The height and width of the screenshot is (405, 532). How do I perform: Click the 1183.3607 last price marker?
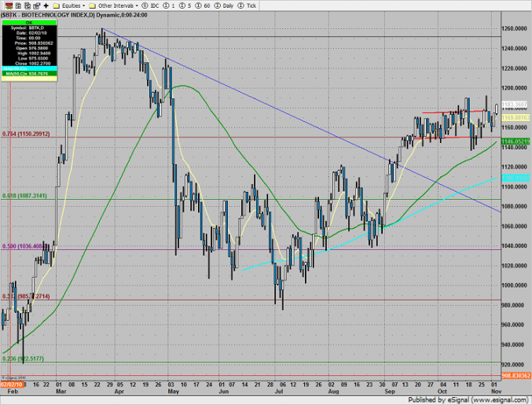point(515,105)
